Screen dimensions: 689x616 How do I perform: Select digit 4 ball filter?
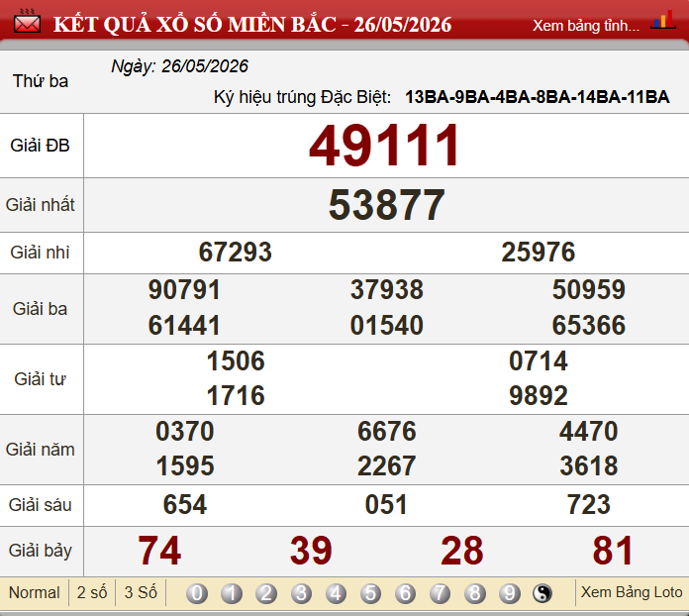point(336,593)
